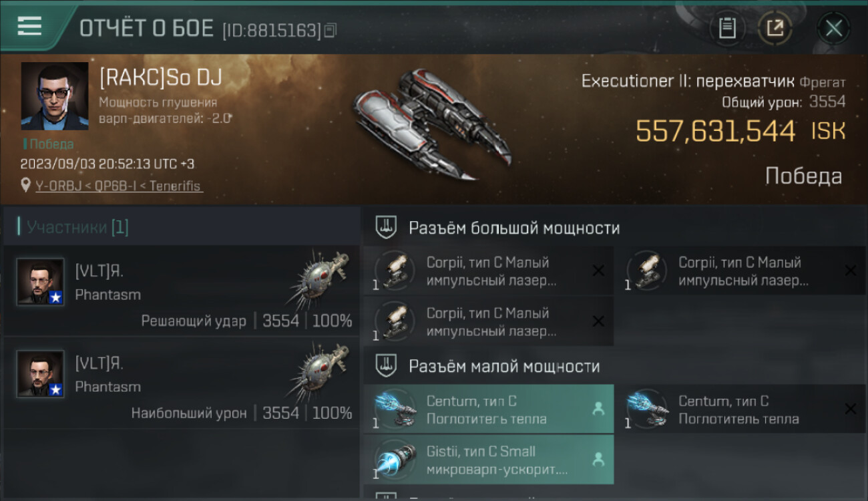Image resolution: width=868 pixels, height=501 pixels.
Task: Select first Corpii Малый импульсный лазер module
Action: pos(488,271)
